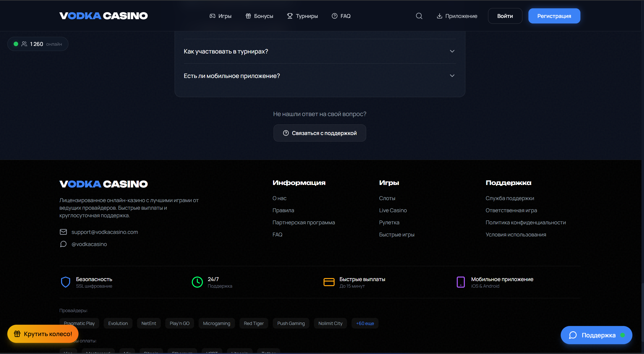Screen dimensions: 644x354
Task: Click the chat bubble icon beside @vodkacasino
Action: tap(63, 244)
